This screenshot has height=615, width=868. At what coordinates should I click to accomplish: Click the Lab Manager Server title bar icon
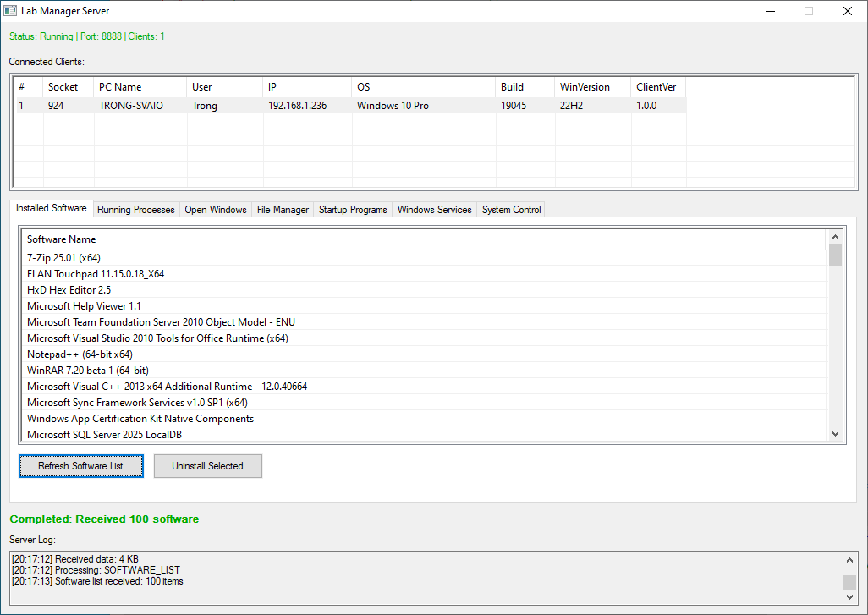point(10,10)
